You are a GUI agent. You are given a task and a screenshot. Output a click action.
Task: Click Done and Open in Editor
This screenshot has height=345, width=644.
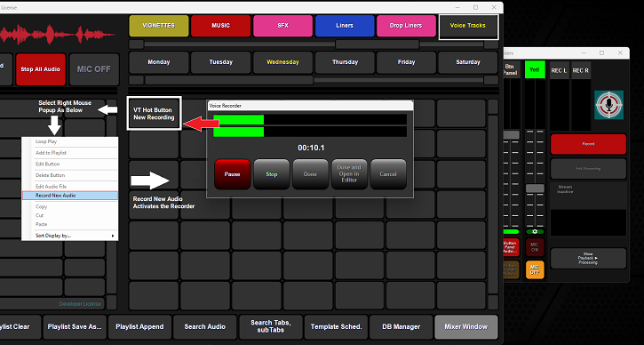tap(349, 174)
